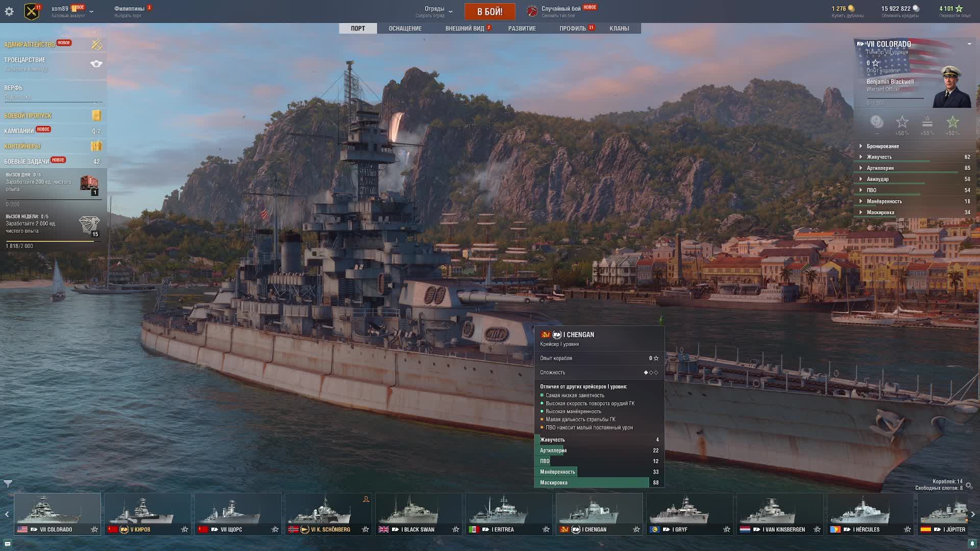
Task: Open the Battle Pass icon
Action: coord(96,115)
